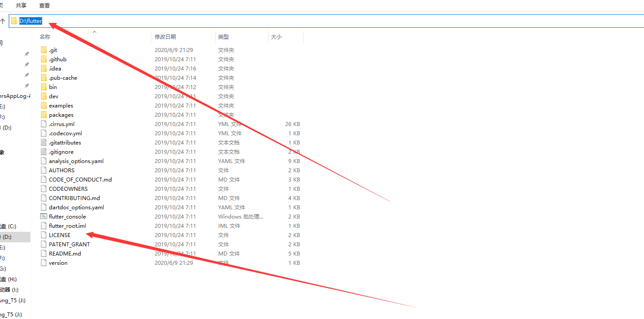Select Samsung_T5 (J:) in the sidebar
The image size is (644, 319).
click(x=13, y=300)
